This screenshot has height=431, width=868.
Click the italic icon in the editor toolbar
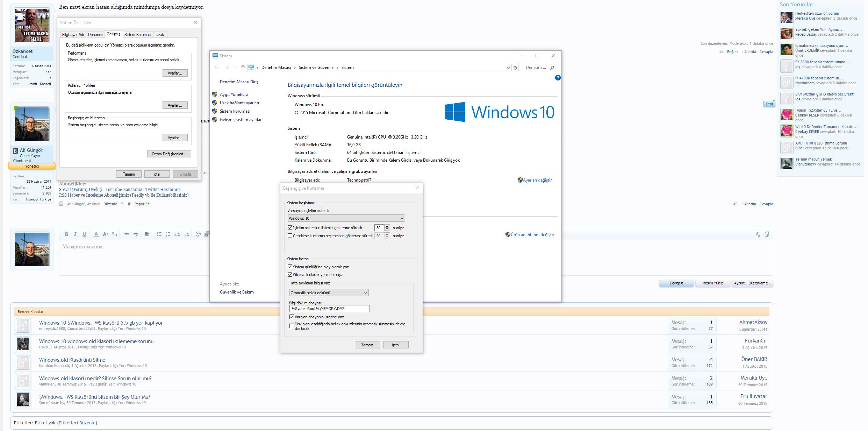(x=75, y=234)
